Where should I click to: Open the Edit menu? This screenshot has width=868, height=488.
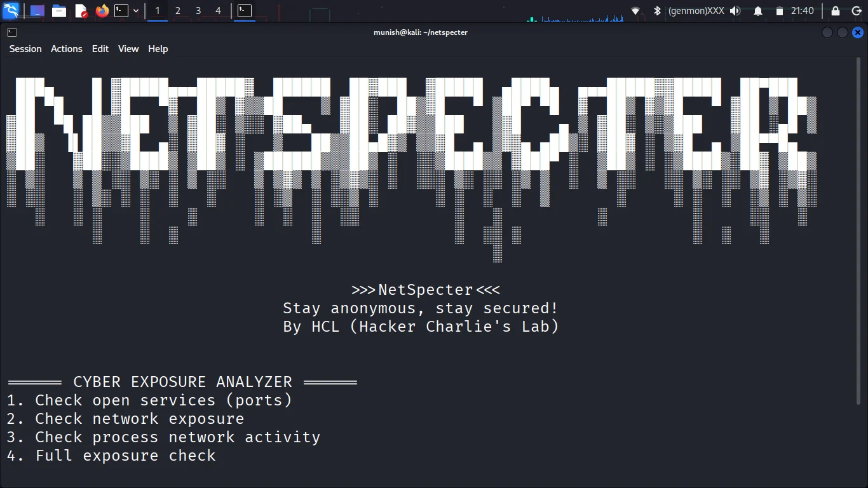100,49
